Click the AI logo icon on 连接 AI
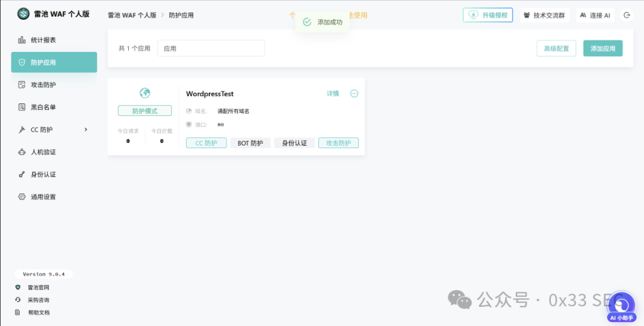Viewport: 644px width, 326px height. tap(583, 16)
